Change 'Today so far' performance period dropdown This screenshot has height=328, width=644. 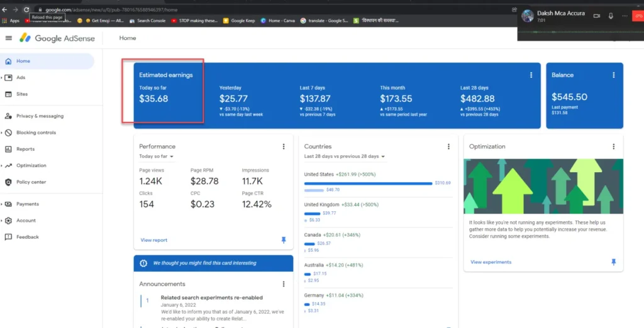(157, 156)
